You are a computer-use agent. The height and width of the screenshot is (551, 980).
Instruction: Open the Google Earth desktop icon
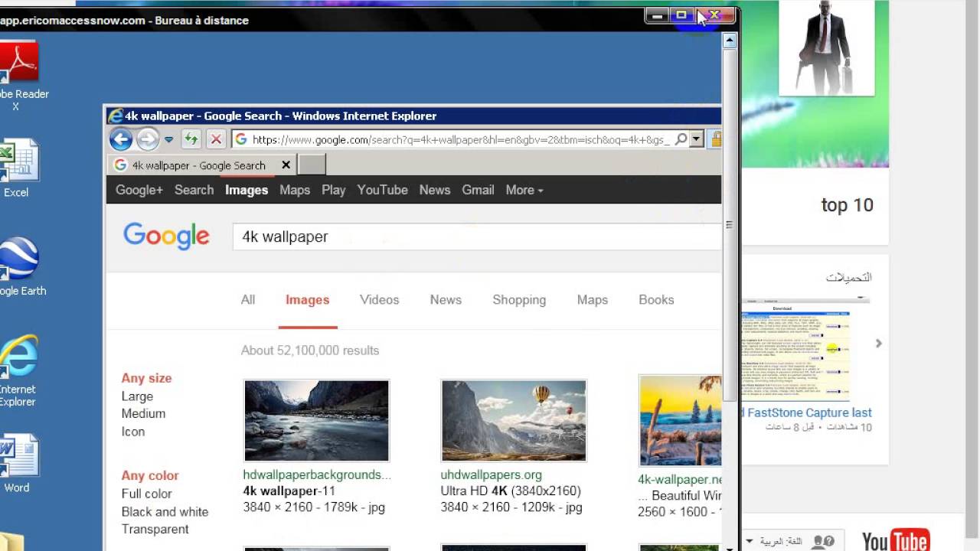(x=21, y=267)
